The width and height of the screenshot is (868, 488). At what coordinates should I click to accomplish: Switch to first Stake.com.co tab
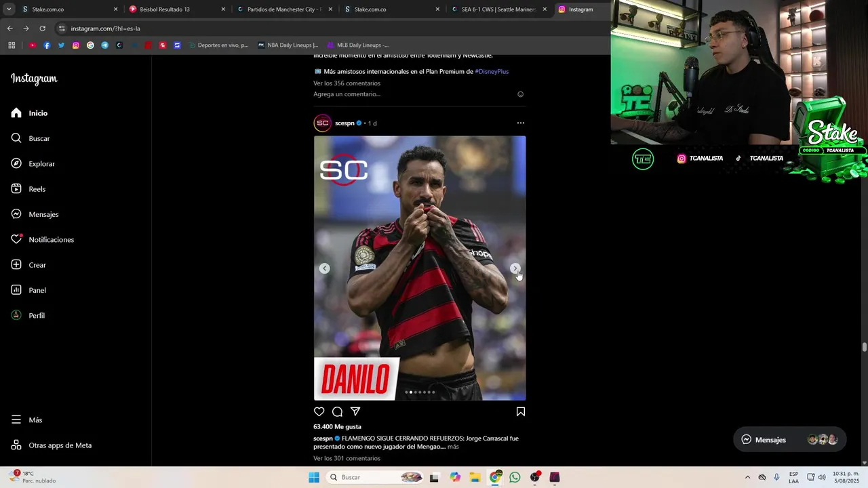[68, 9]
